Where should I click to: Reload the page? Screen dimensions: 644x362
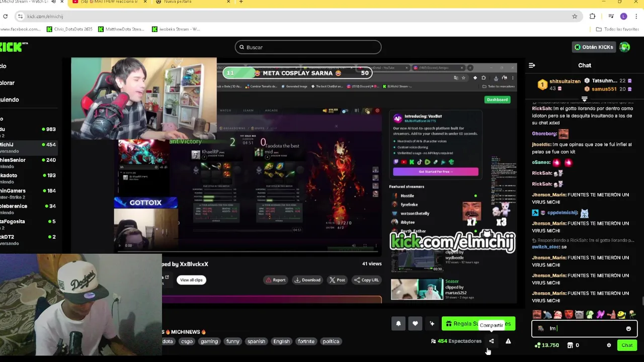coord(5,17)
